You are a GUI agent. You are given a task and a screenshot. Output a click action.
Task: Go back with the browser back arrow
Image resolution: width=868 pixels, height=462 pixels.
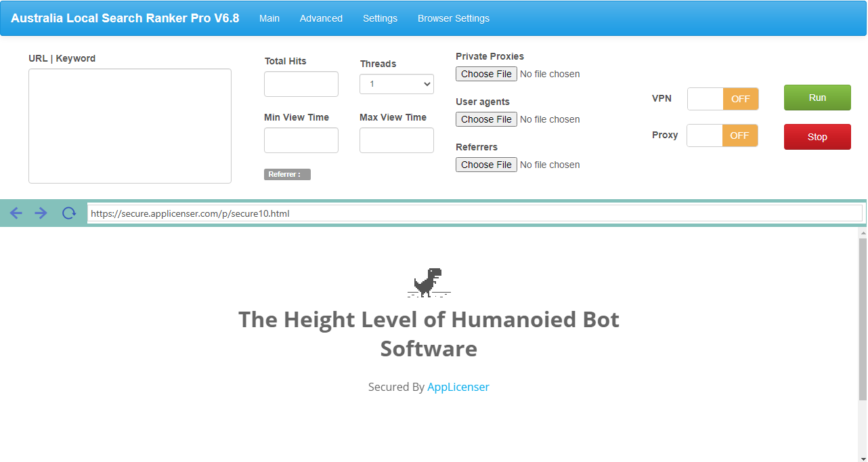[x=16, y=213]
